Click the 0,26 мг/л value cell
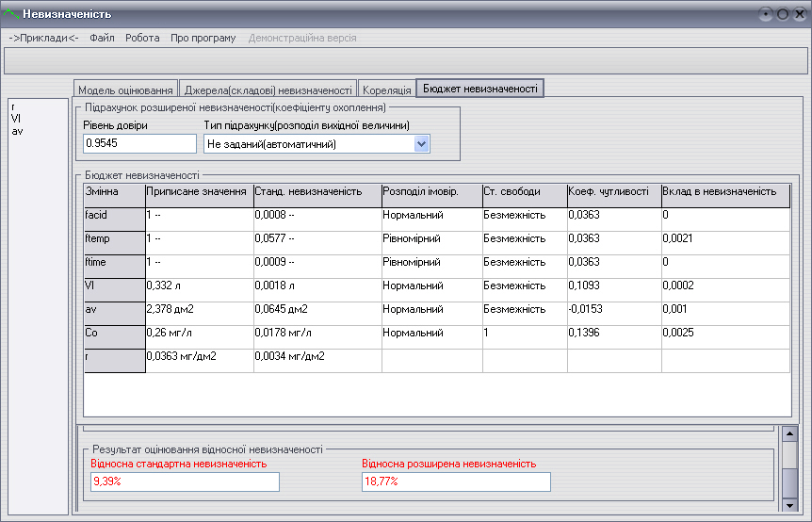 (200, 337)
